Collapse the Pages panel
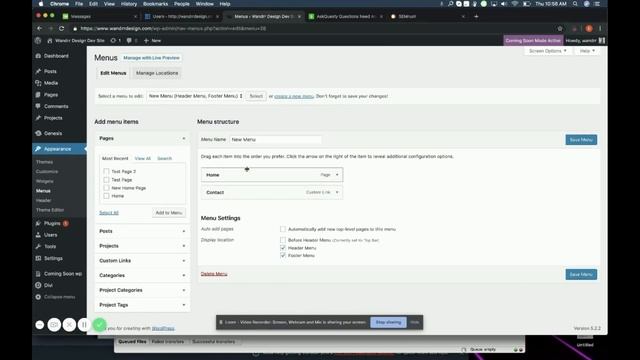The height and width of the screenshot is (360, 640). click(184, 139)
